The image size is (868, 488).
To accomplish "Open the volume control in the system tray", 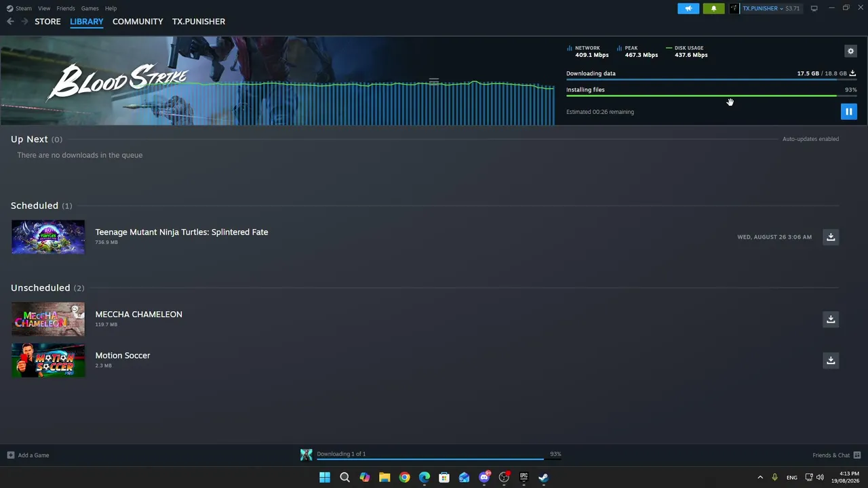I will 820,477.
